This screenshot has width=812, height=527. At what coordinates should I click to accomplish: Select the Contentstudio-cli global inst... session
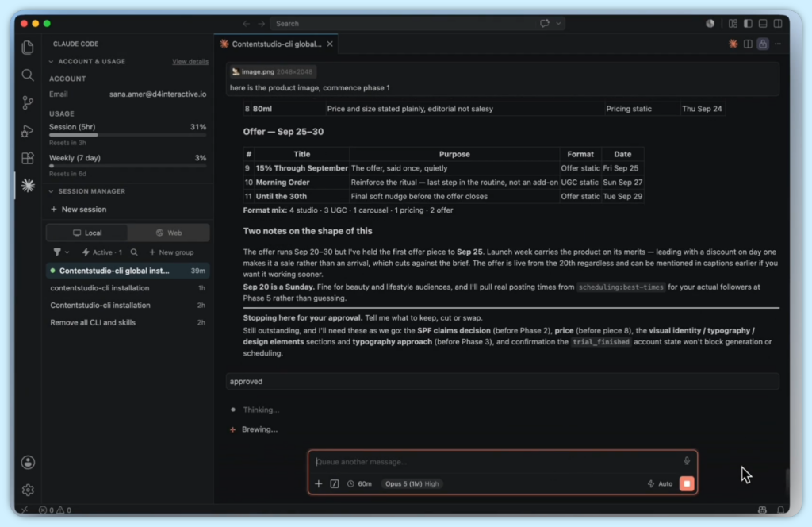pos(128,271)
